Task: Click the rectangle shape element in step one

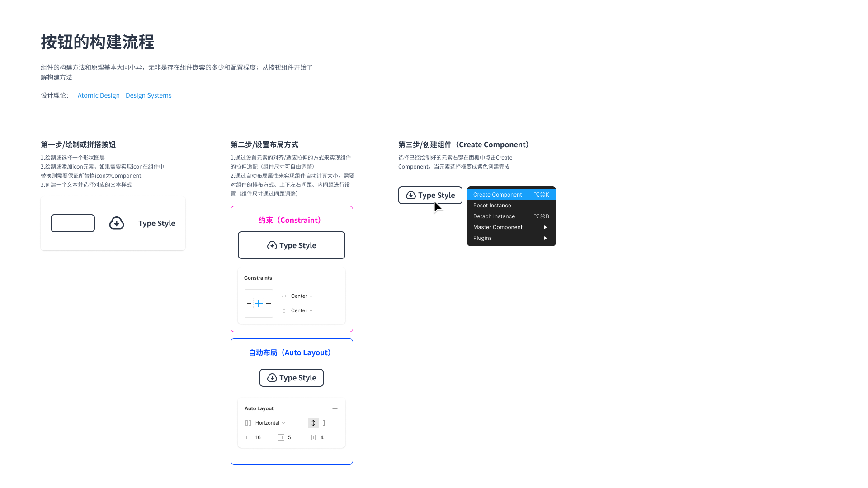Action: click(72, 222)
